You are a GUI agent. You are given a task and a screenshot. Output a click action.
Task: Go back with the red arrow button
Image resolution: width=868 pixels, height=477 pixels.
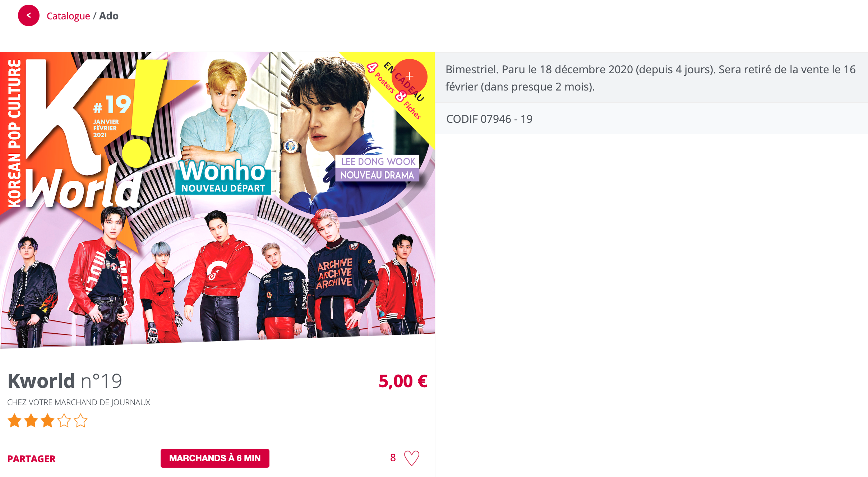point(29,15)
